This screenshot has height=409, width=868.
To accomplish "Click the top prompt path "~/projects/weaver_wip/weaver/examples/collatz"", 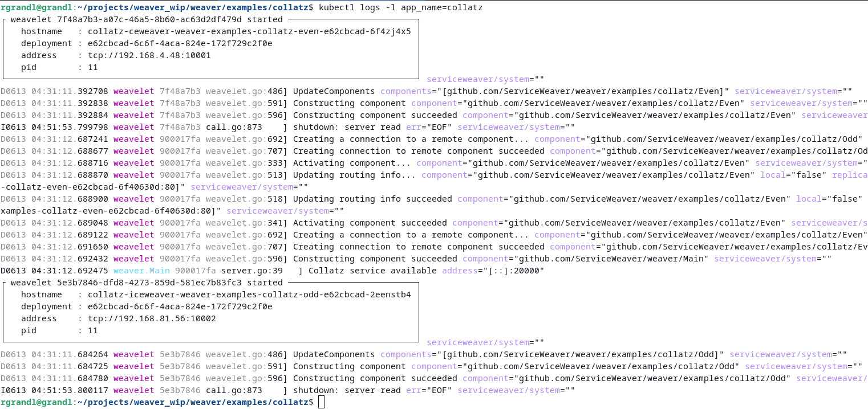I will click(193, 7).
